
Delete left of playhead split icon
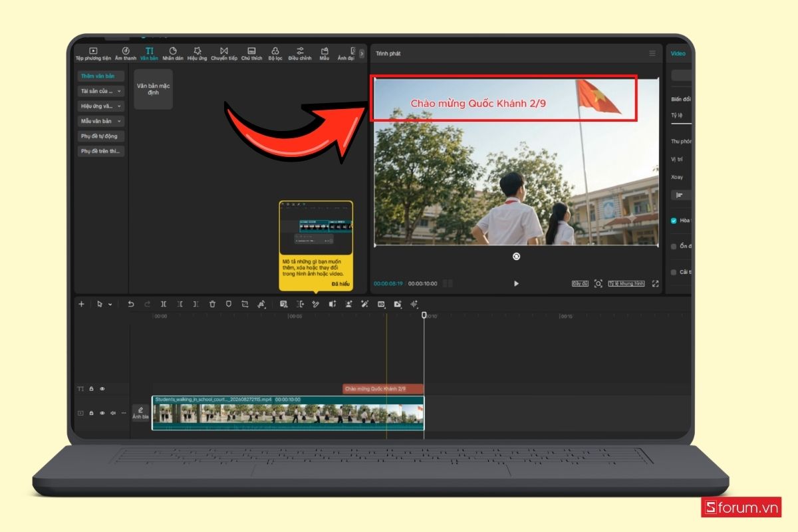pos(180,304)
